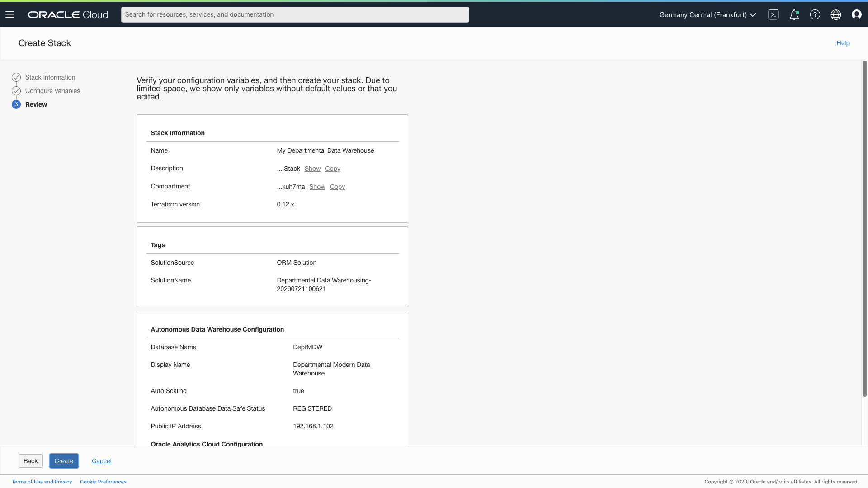The width and height of the screenshot is (868, 488).
Task: Open the hamburger navigation menu
Action: coord(10,14)
